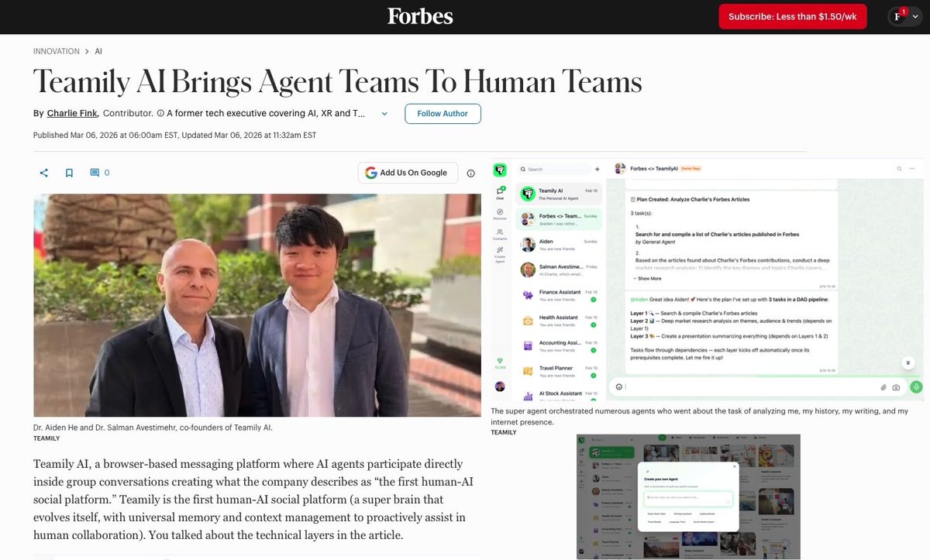Open the AI Stock Assistant chat
The image size is (930, 560).
pos(560,396)
